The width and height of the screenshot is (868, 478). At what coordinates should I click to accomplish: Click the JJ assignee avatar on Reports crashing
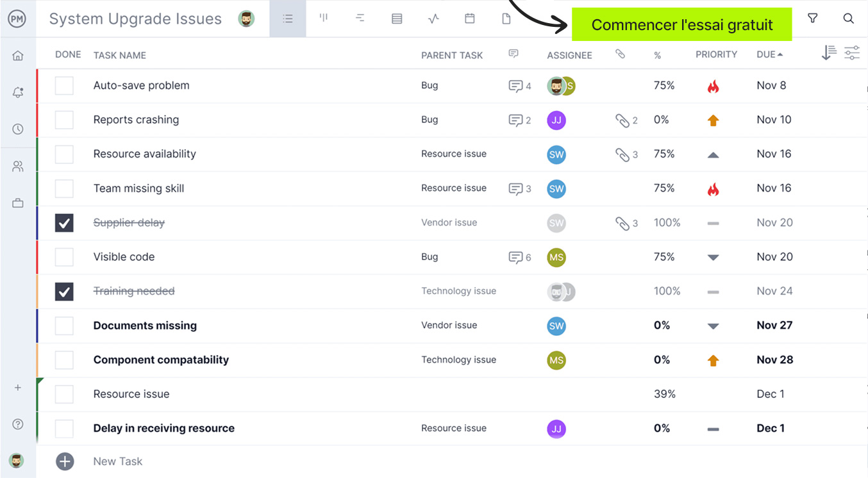556,120
